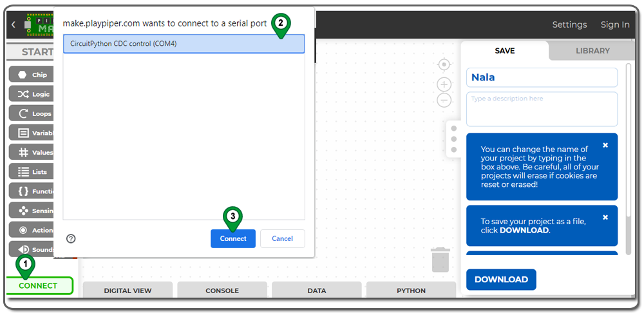Go back with the header arrow

(13, 24)
